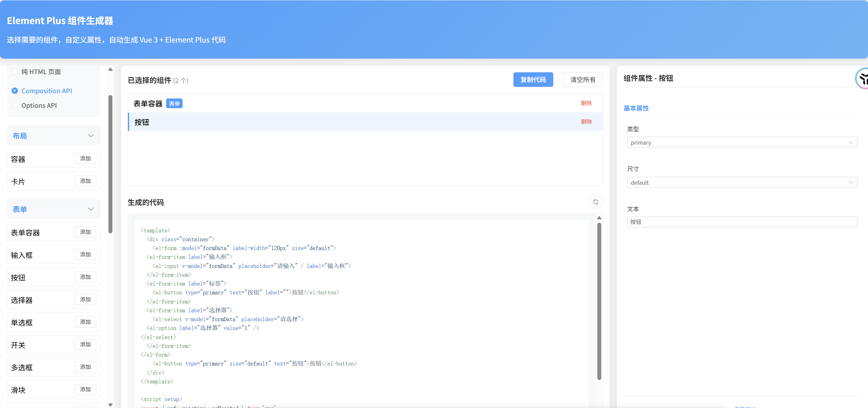Click the 复制代码 button

tap(533, 80)
